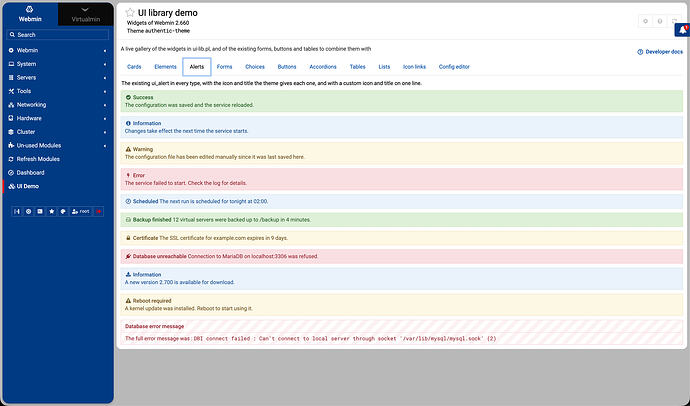Viewport: 690px width, 406px height.
Task: Open the Choices tab
Action: click(x=255, y=67)
